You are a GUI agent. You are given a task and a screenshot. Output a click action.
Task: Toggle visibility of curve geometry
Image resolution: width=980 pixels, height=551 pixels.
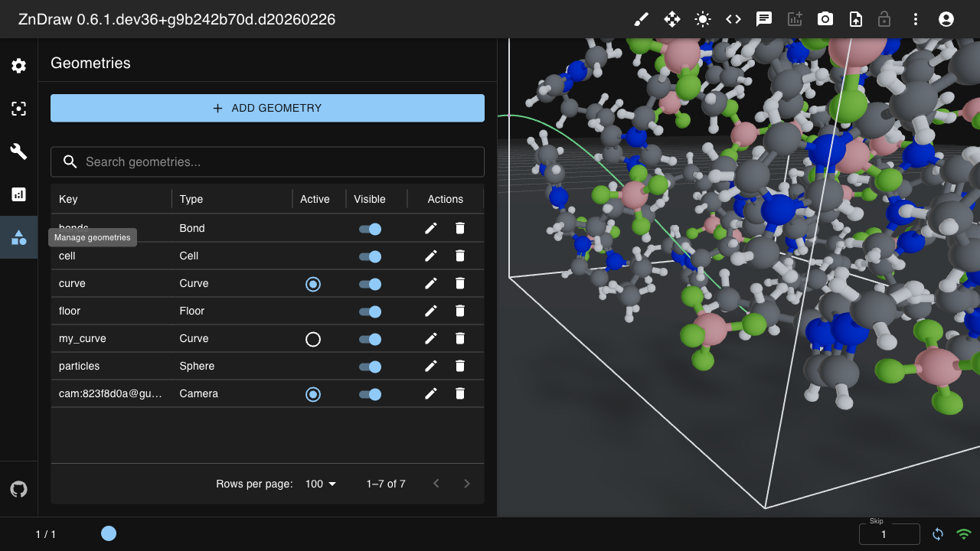tap(370, 284)
